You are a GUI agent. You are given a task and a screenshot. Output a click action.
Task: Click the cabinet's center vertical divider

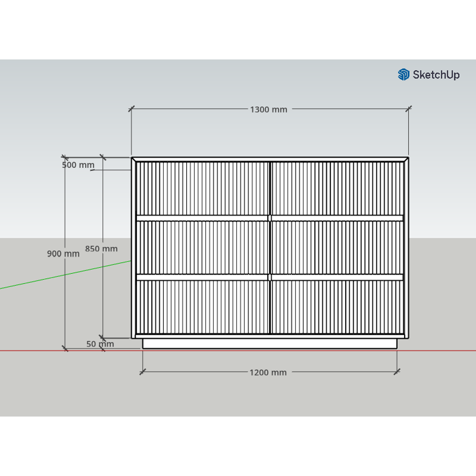(270, 247)
